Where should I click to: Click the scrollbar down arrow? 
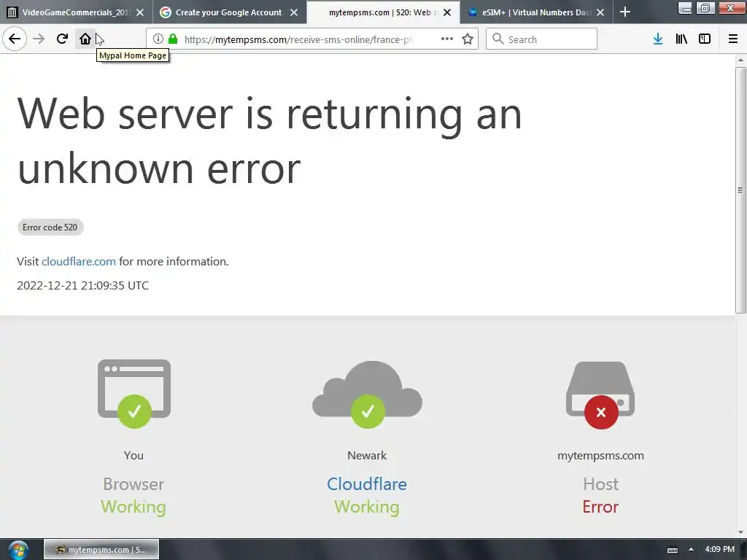pyautogui.click(x=740, y=532)
